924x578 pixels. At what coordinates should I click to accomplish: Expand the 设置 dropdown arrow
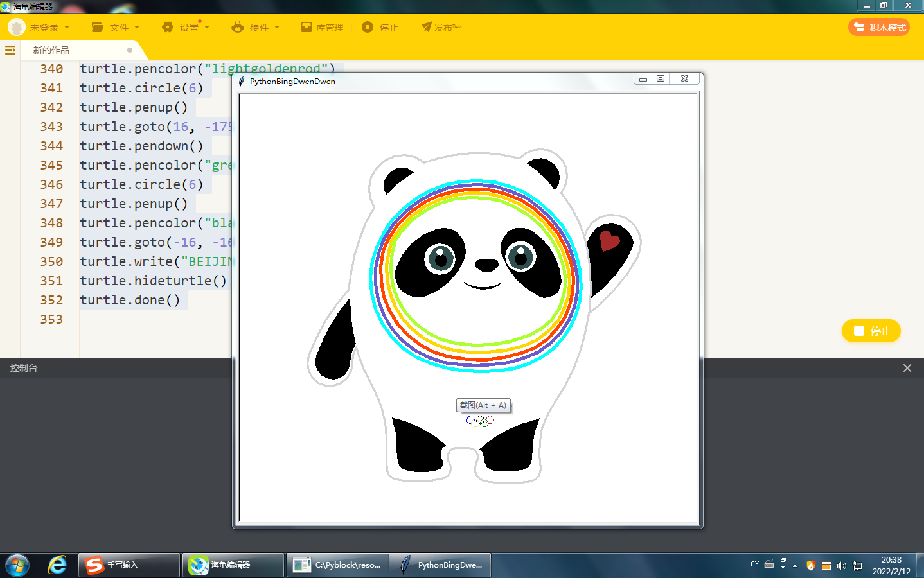pos(207,28)
